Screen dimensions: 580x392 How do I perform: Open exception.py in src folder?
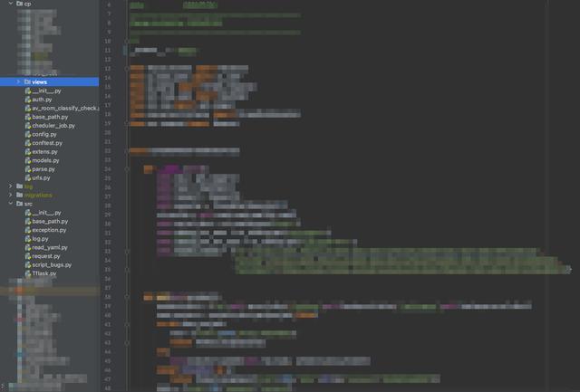click(x=49, y=230)
